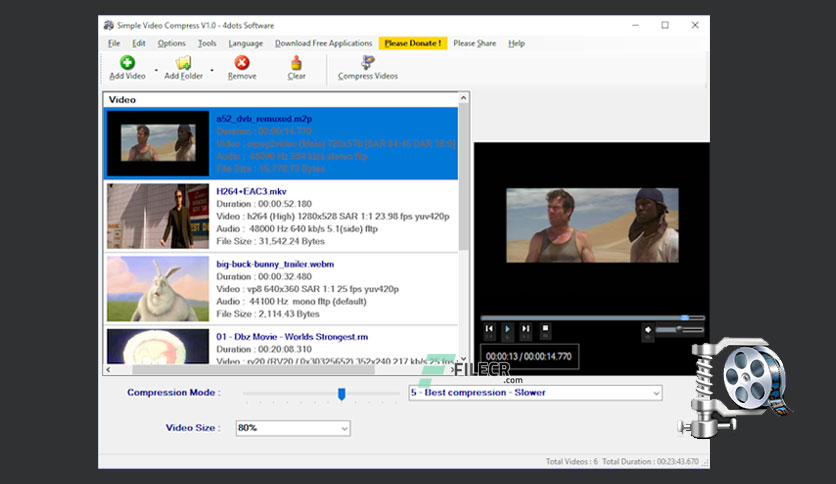Select the big-buck-bunny_trailer.webm thumbnail
The height and width of the screenshot is (484, 836).
click(158, 288)
